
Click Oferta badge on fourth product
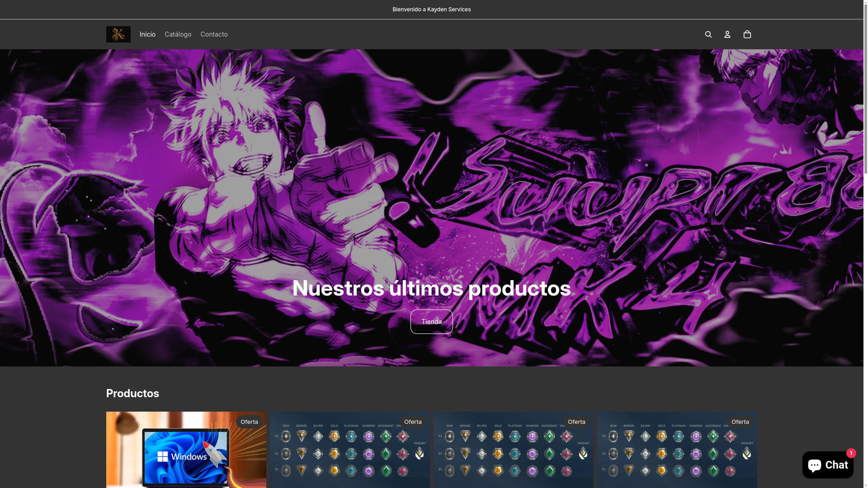pyautogui.click(x=740, y=422)
